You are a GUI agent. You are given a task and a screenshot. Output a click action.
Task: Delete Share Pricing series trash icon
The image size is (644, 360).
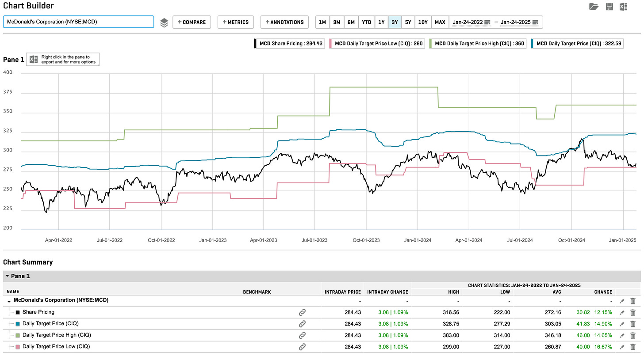(633, 312)
